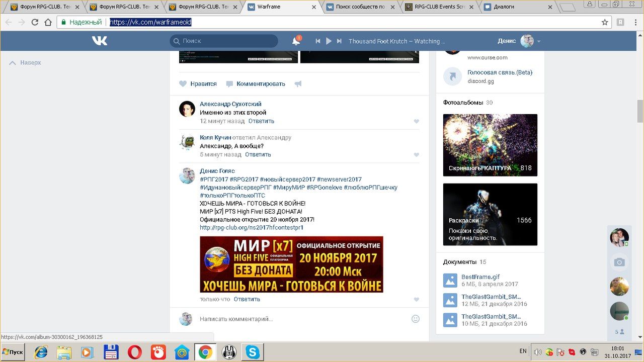Viewport: 644px width, 362px height.
Task: Open the BestFrame.gif document
Action: [480, 277]
